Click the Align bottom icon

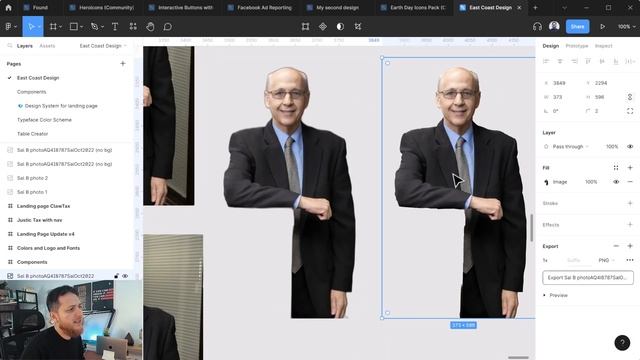click(616, 61)
